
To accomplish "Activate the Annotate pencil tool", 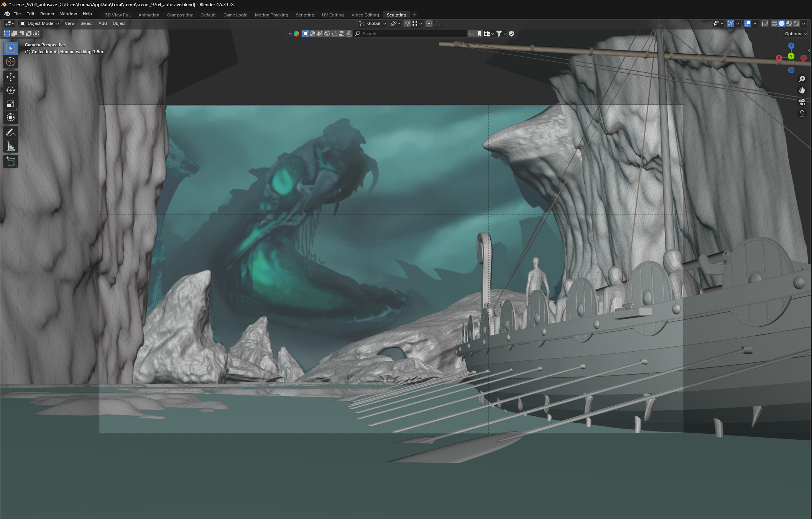I will pos(10,133).
